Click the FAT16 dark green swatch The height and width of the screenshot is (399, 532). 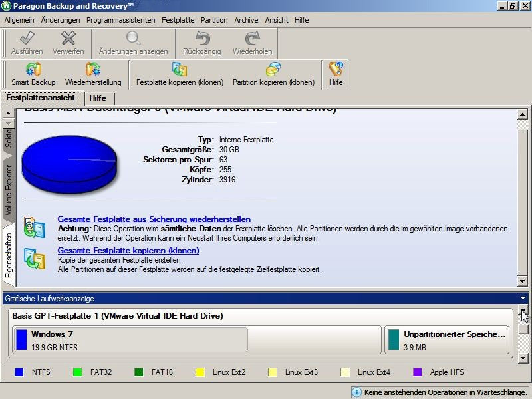point(139,372)
